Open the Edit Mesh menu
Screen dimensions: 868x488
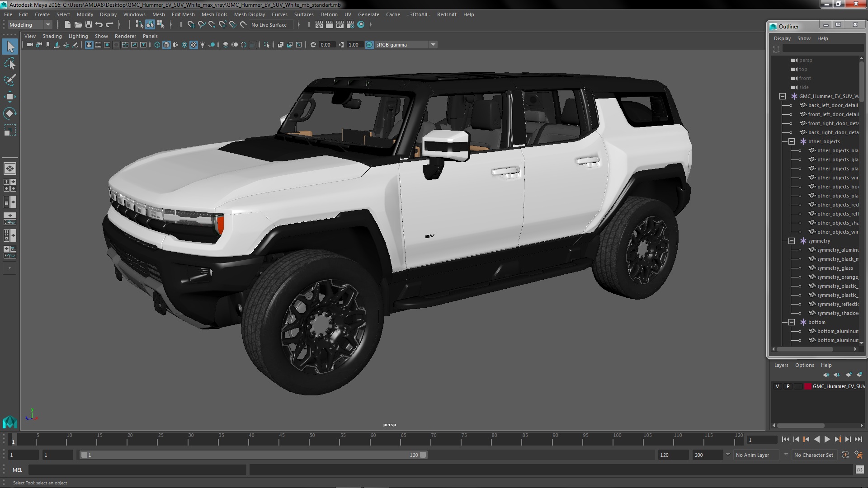coord(183,14)
